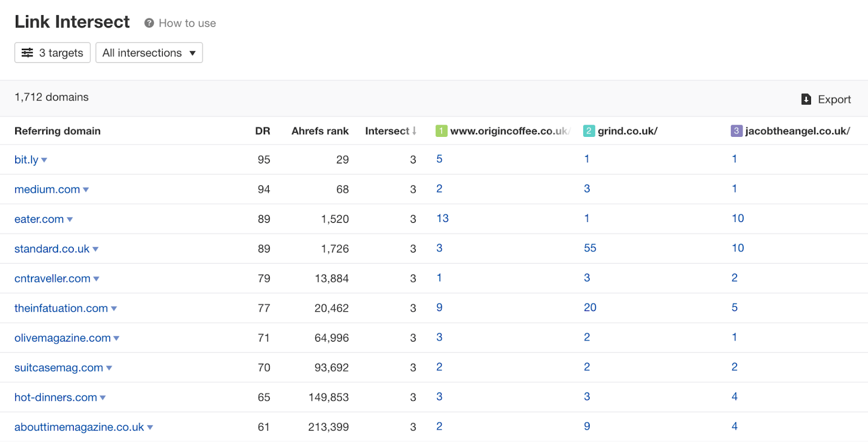Open the 3 targets filter settings
868x442 pixels.
52,53
